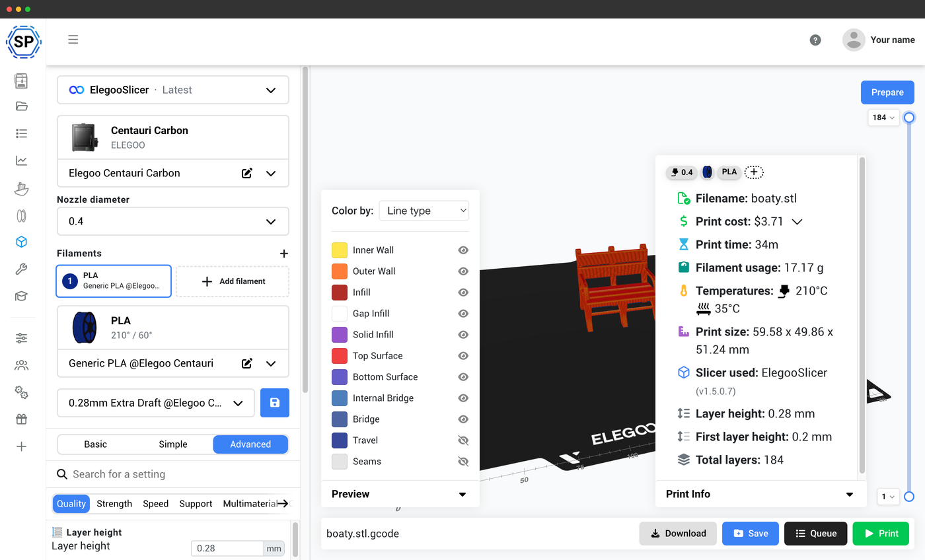Toggle Bottom Surface visibility eye
The image size is (925, 560).
463,377
